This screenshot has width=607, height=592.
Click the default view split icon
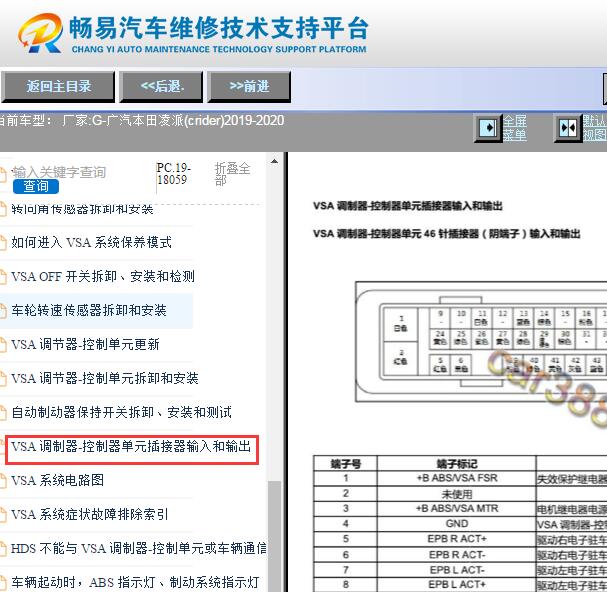(x=568, y=128)
